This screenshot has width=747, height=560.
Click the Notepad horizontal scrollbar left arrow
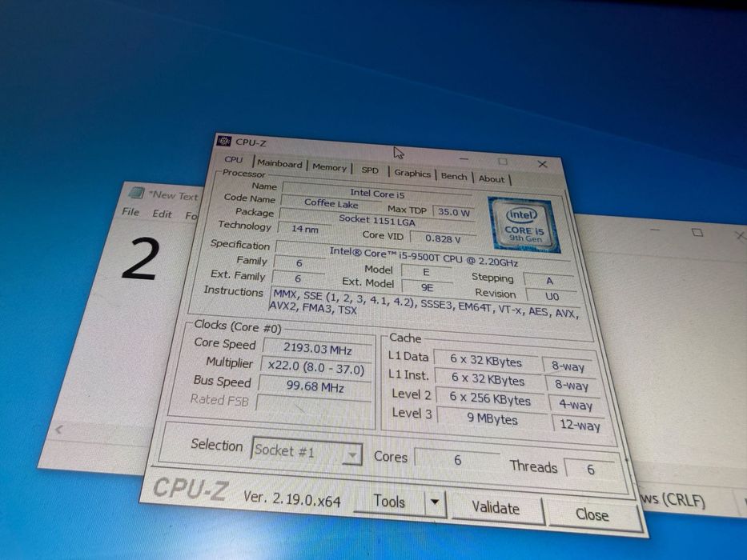click(58, 430)
